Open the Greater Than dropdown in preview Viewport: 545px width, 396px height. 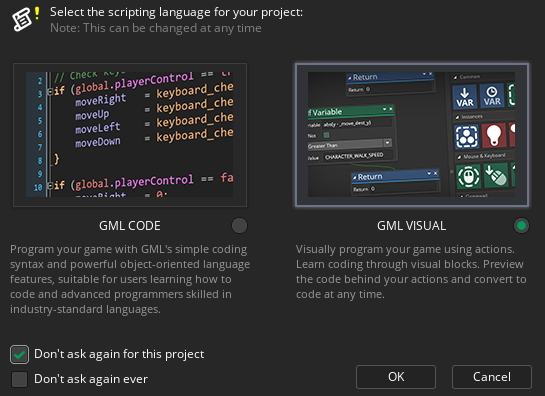[x=387, y=143]
